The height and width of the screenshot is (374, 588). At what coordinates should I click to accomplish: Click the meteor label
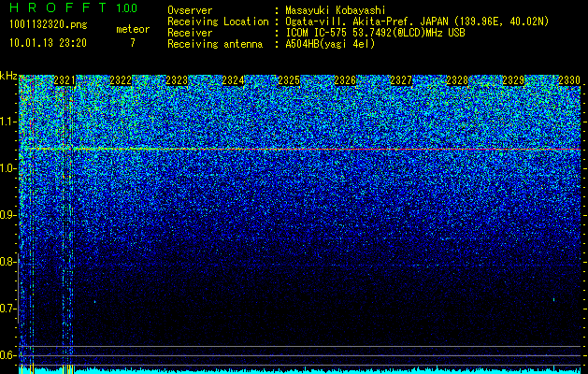coord(133,29)
